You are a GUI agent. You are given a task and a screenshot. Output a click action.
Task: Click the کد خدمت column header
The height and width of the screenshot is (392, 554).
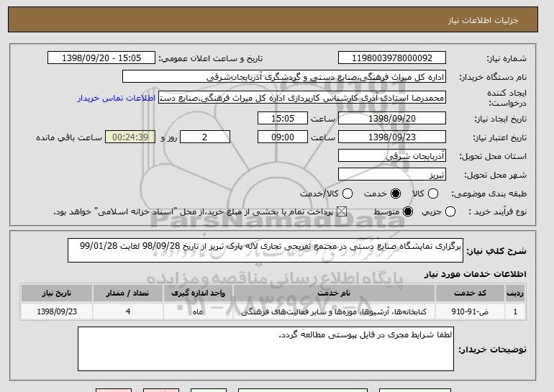click(x=470, y=293)
